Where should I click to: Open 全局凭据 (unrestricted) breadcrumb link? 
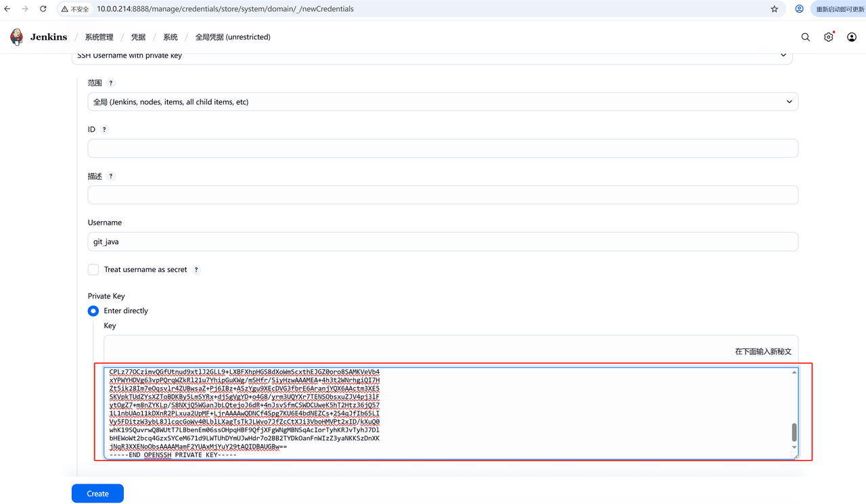233,37
